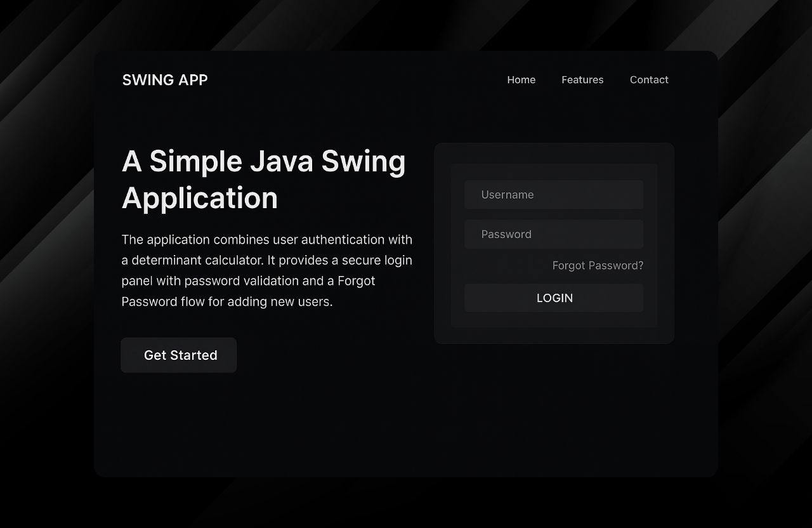This screenshot has height=528, width=812.
Task: Focus the Password input field
Action: coord(554,234)
